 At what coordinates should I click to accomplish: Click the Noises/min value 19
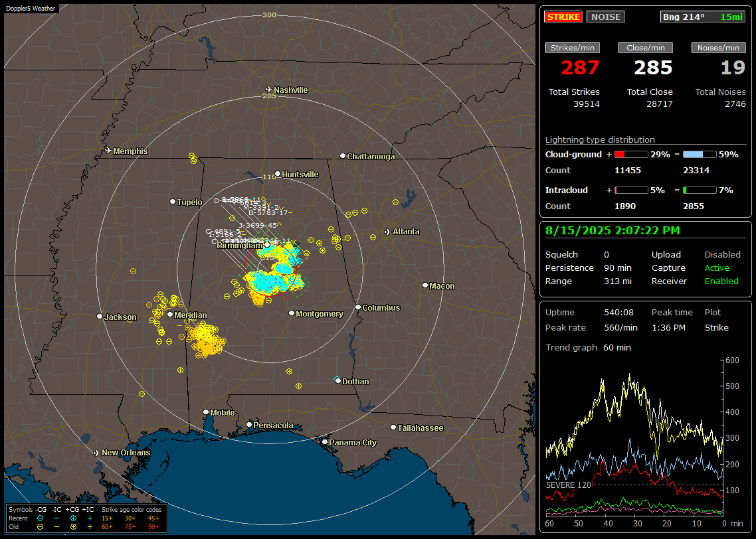coord(733,68)
